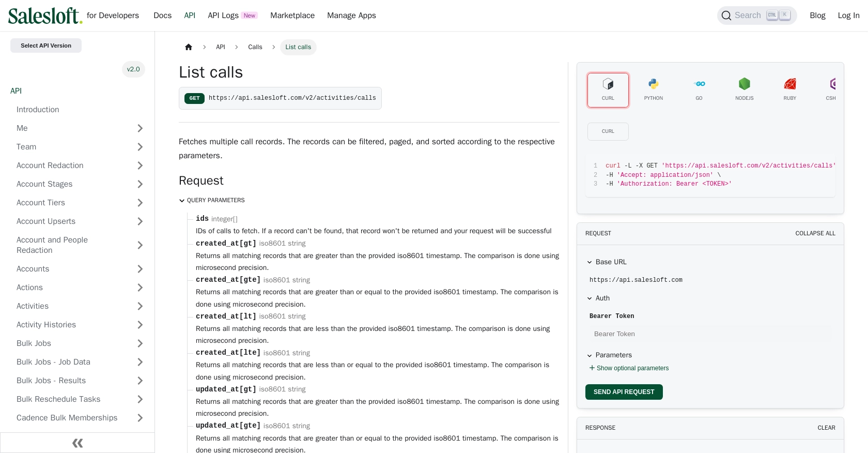Click the 'ids' parameter name
The image size is (868, 453).
coord(202,219)
